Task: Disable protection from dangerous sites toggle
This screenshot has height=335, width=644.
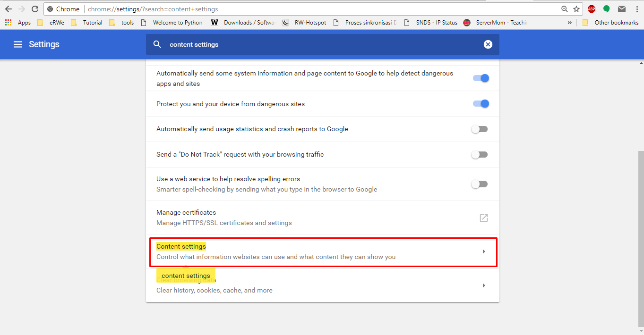Action: pyautogui.click(x=481, y=104)
